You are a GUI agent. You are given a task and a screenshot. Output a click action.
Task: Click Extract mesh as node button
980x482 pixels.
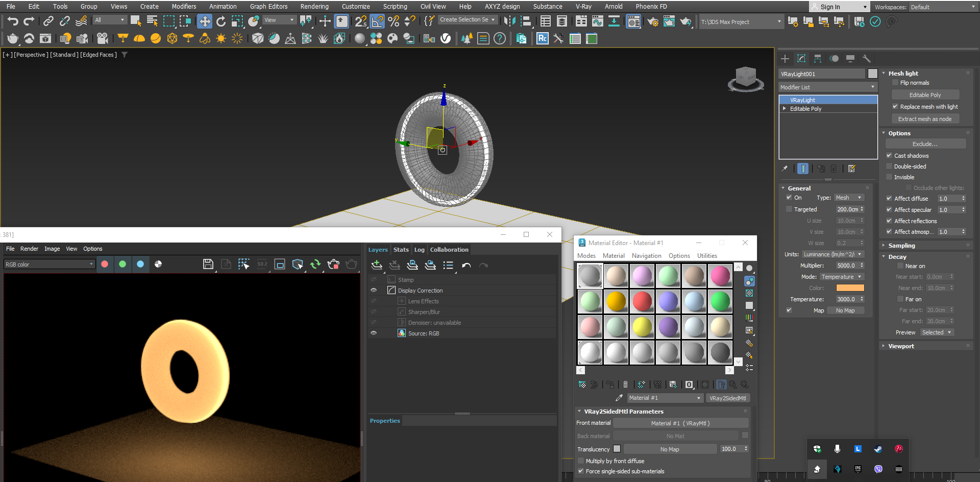click(925, 119)
